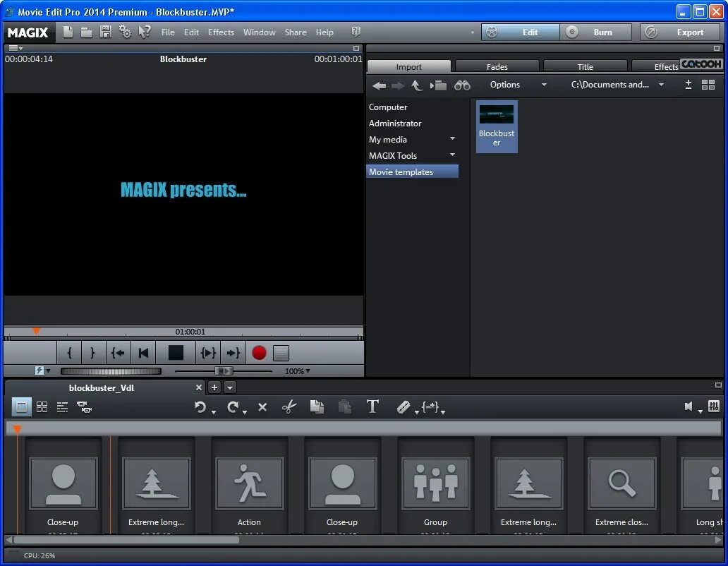This screenshot has width=728, height=566.
Task: Switch to the Fades tab
Action: [497, 66]
